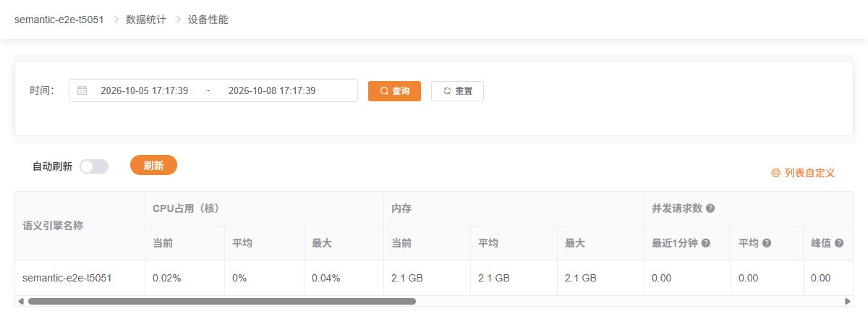Click the right arrow of horizontal scrollbar
Screen dimensions: 868x322
pyautogui.click(x=848, y=301)
